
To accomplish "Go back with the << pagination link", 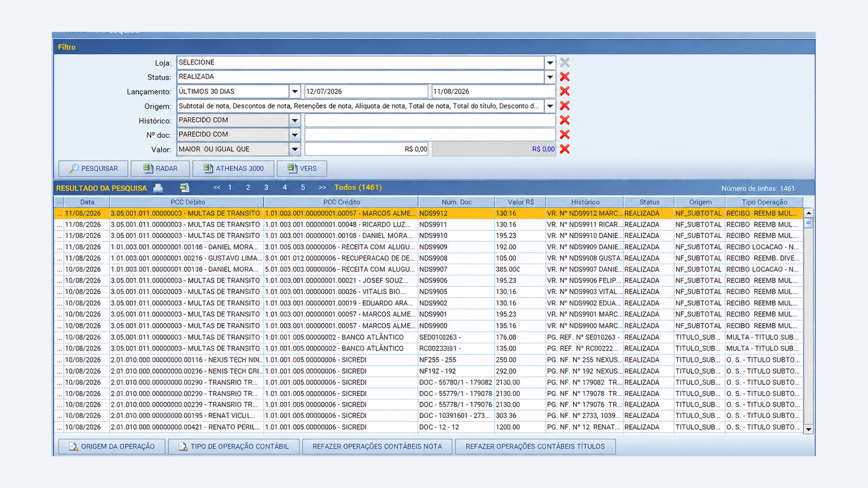I will [217, 188].
